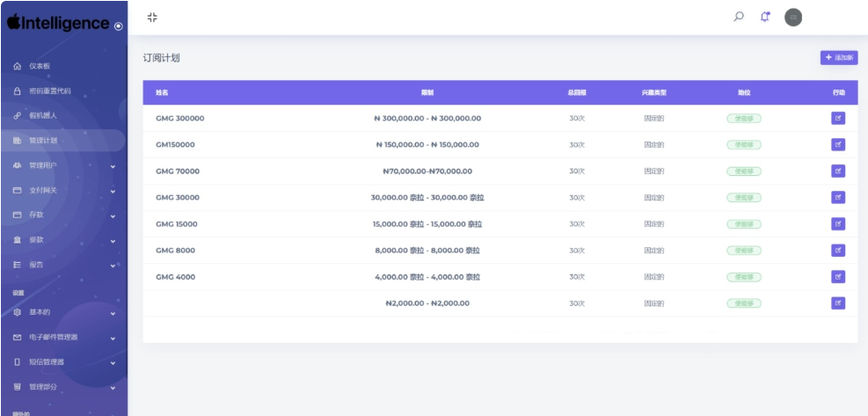
Task: Open the user avatar menu
Action: (x=792, y=17)
